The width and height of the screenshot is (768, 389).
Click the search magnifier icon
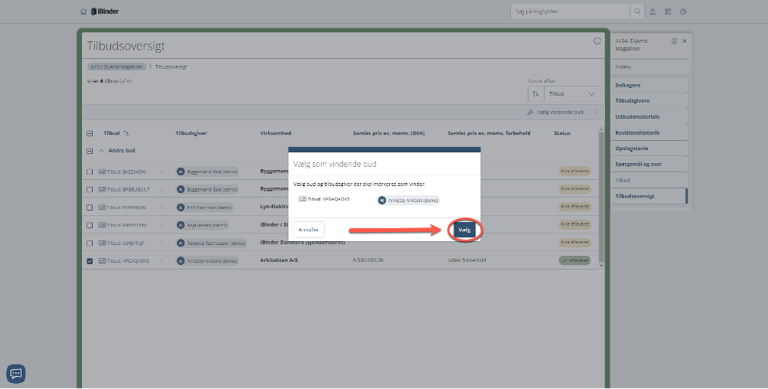coord(637,11)
